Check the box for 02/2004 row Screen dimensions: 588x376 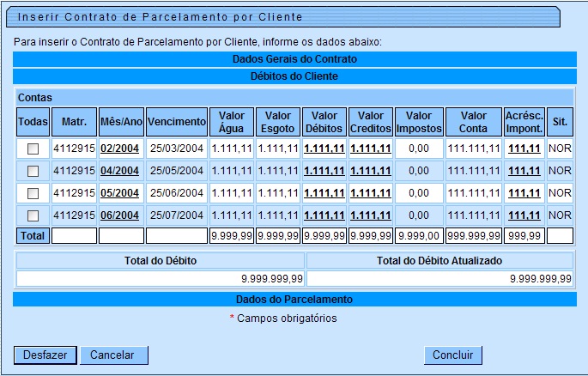click(x=33, y=149)
